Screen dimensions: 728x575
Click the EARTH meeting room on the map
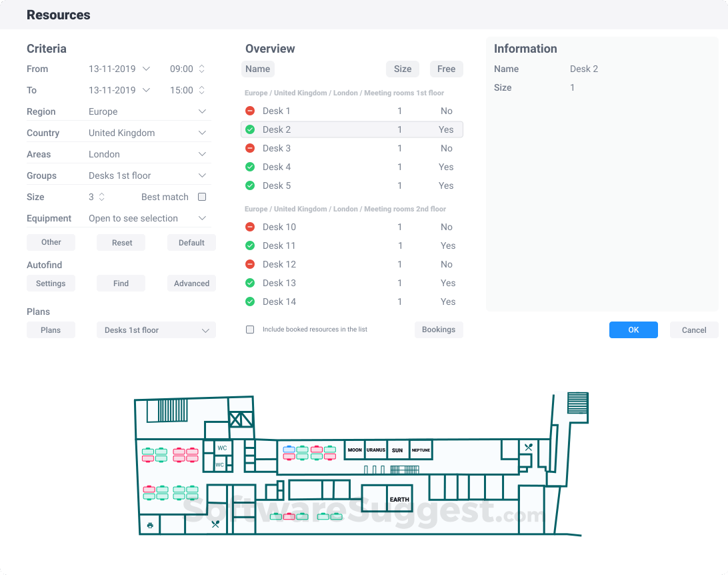(x=399, y=500)
